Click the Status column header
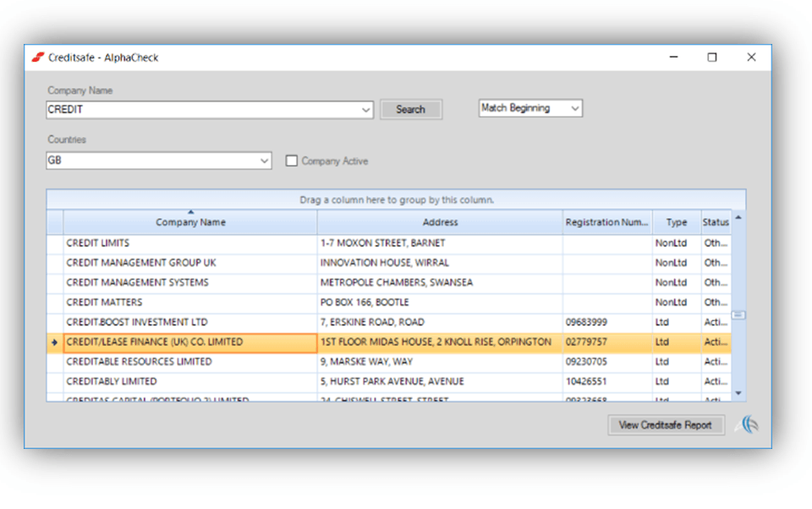 (716, 222)
